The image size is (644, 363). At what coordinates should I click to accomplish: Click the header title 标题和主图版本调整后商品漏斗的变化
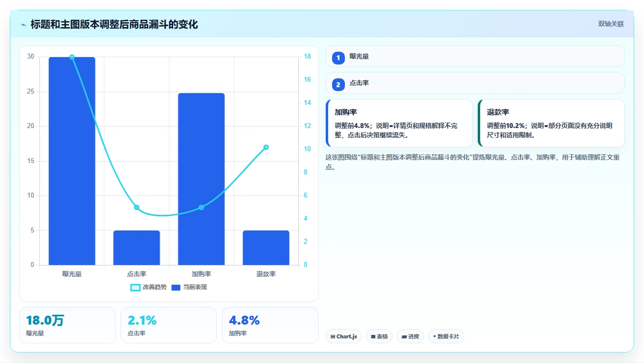[x=114, y=25]
